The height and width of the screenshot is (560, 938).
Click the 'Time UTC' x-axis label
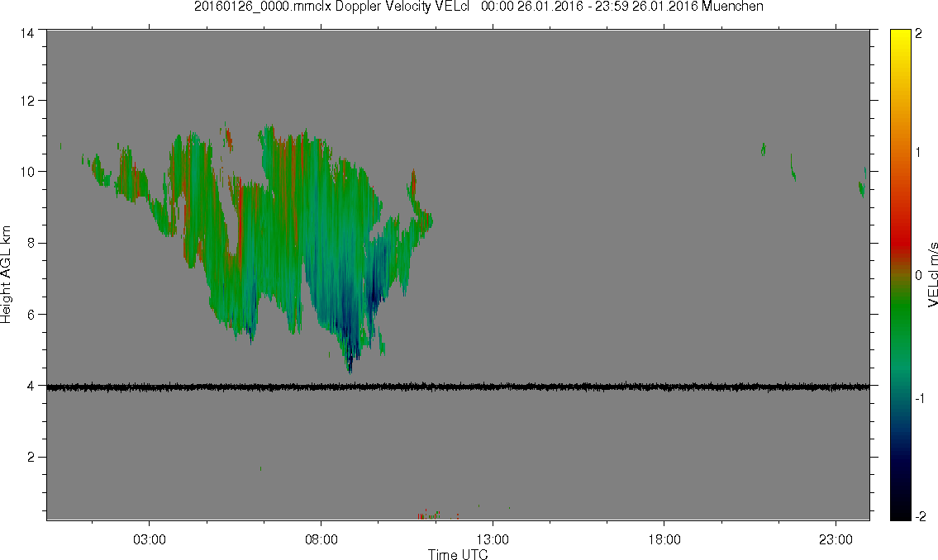coord(458,554)
